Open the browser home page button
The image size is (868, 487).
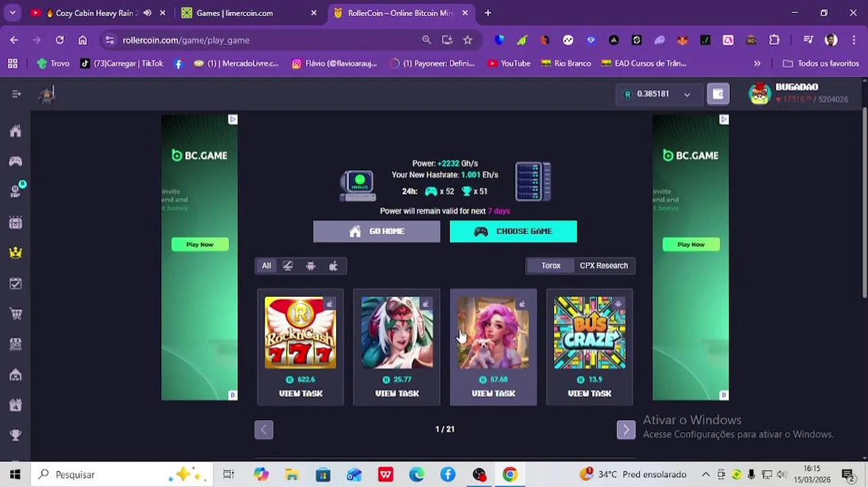point(82,40)
